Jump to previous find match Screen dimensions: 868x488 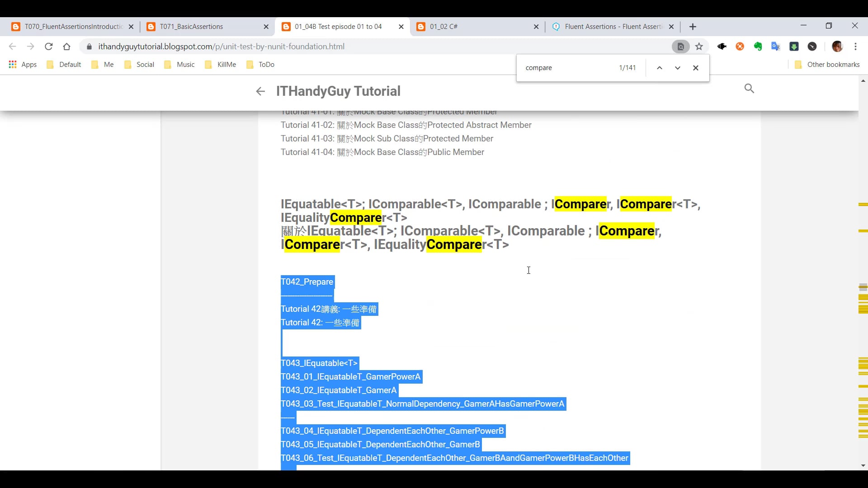[x=660, y=68]
